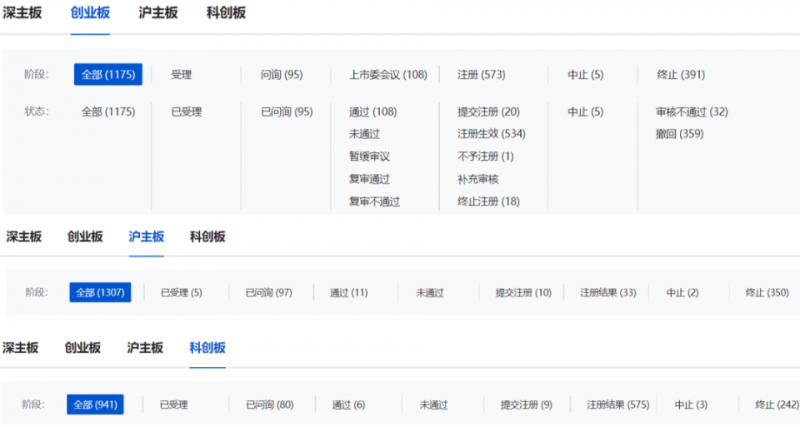
Task: Filter by 上市委会议 (108) stage
Action: [387, 75]
